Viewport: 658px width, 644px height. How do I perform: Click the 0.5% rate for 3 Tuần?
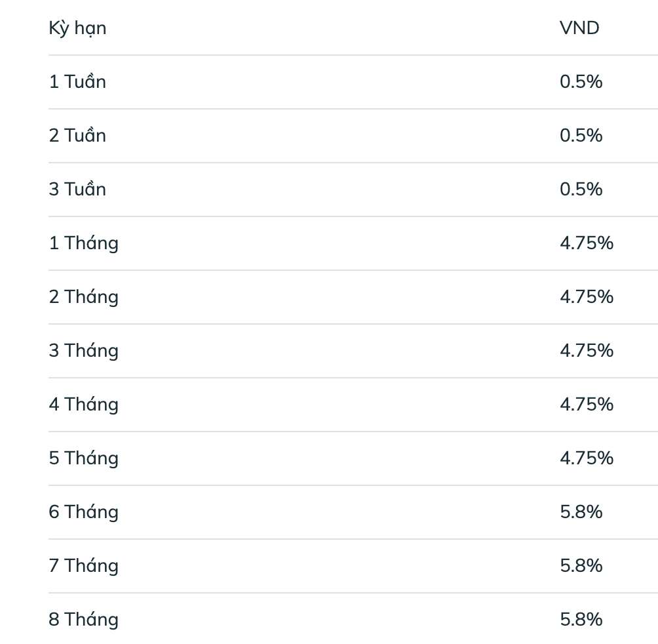(581, 190)
